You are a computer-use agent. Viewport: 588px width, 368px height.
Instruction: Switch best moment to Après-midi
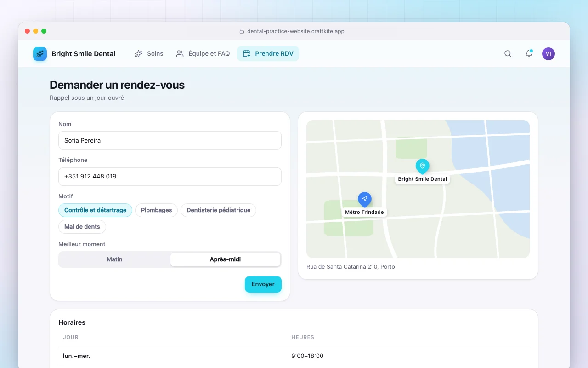(225, 259)
